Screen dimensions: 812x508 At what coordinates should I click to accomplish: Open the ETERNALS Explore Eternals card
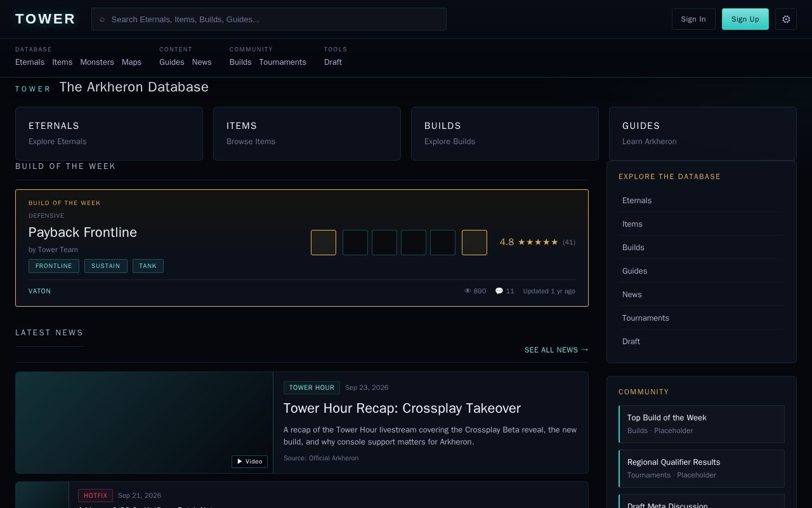coord(109,133)
